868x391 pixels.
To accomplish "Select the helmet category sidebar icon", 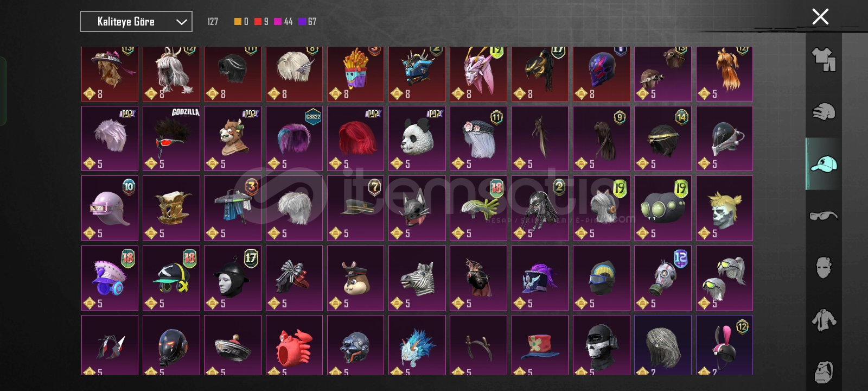I will coord(824,112).
